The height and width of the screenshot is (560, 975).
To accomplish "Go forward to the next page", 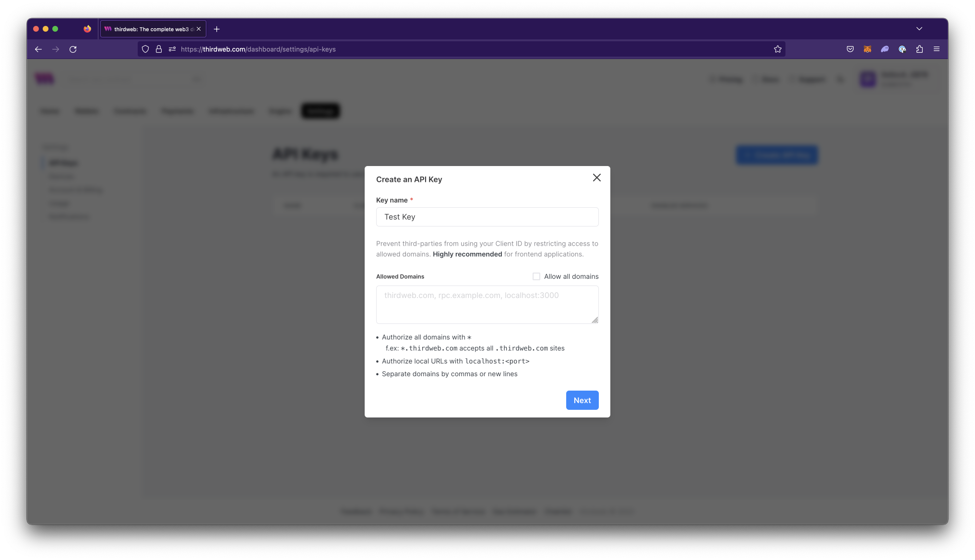I will click(x=56, y=49).
